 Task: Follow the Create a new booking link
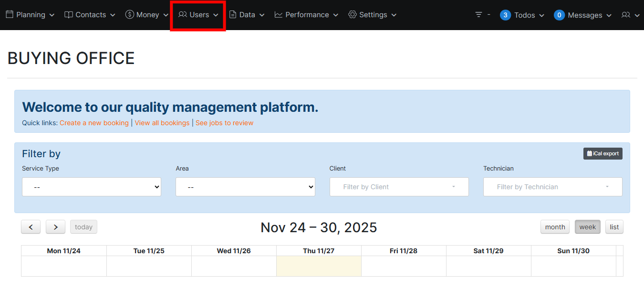(94, 123)
